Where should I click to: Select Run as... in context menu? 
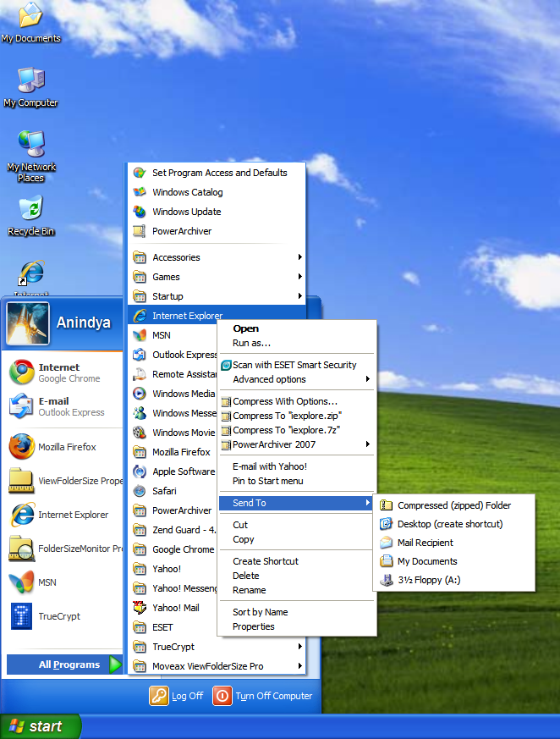(x=297, y=343)
